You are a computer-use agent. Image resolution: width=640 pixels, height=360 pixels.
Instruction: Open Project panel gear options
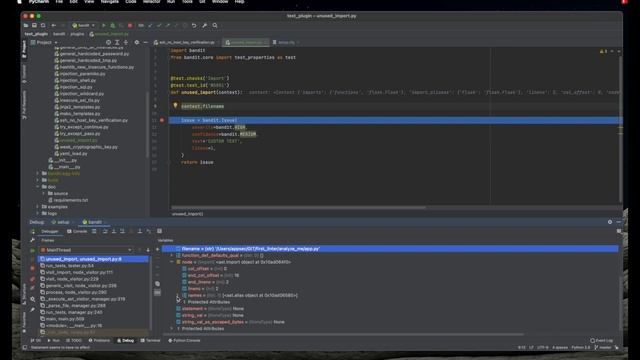(x=137, y=42)
